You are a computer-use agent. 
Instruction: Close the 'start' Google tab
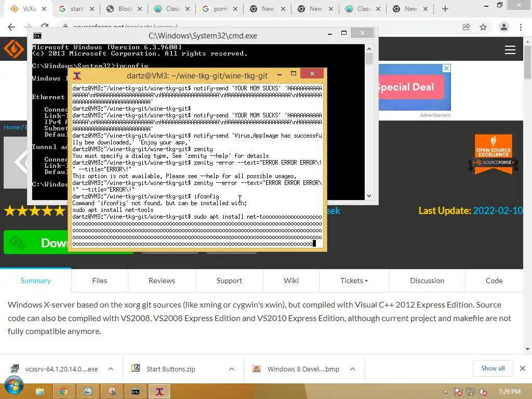coord(92,9)
